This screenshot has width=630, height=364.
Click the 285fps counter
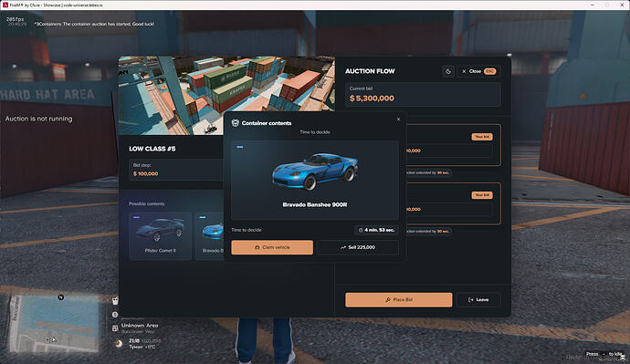tap(16, 19)
